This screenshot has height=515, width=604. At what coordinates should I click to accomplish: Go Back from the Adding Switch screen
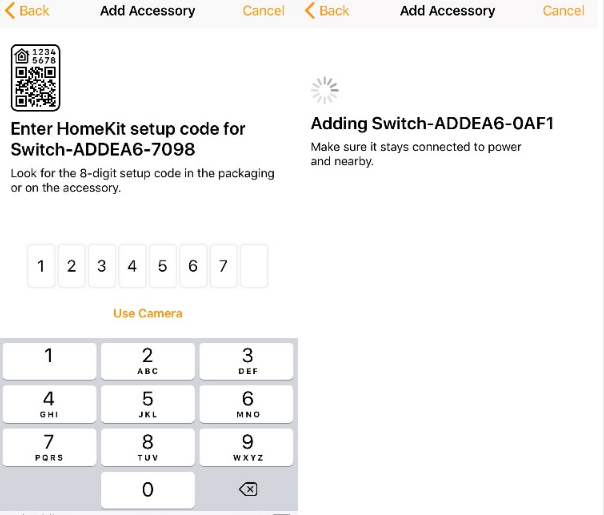pyautogui.click(x=327, y=11)
